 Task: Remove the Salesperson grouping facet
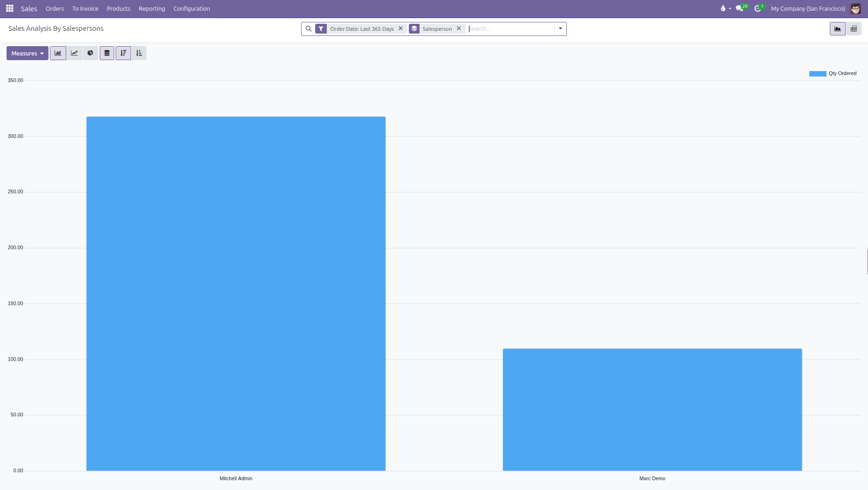point(459,28)
